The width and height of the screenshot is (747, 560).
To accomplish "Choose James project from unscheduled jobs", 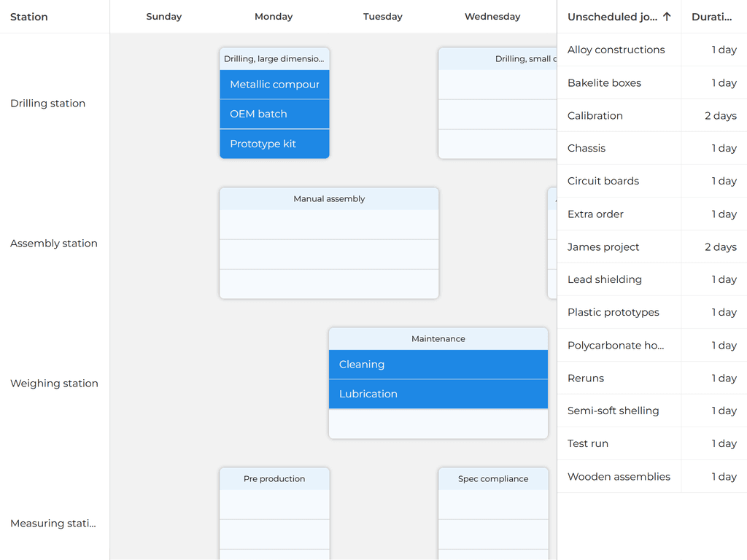I will click(603, 247).
